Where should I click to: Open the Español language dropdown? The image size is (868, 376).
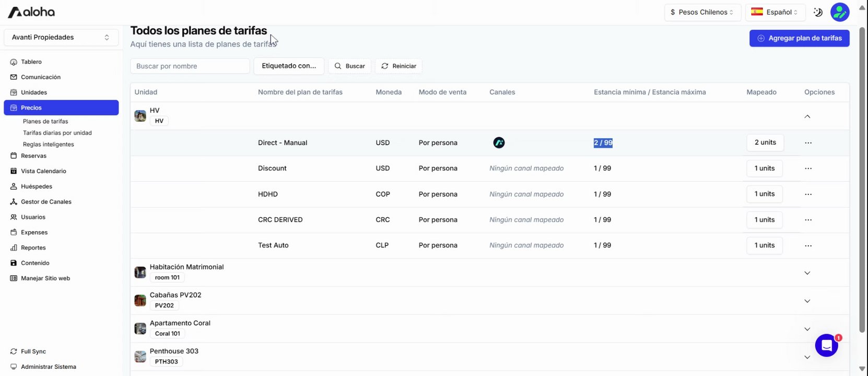(775, 12)
